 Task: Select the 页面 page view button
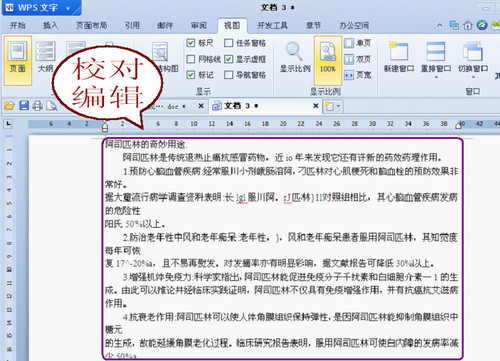tap(18, 60)
